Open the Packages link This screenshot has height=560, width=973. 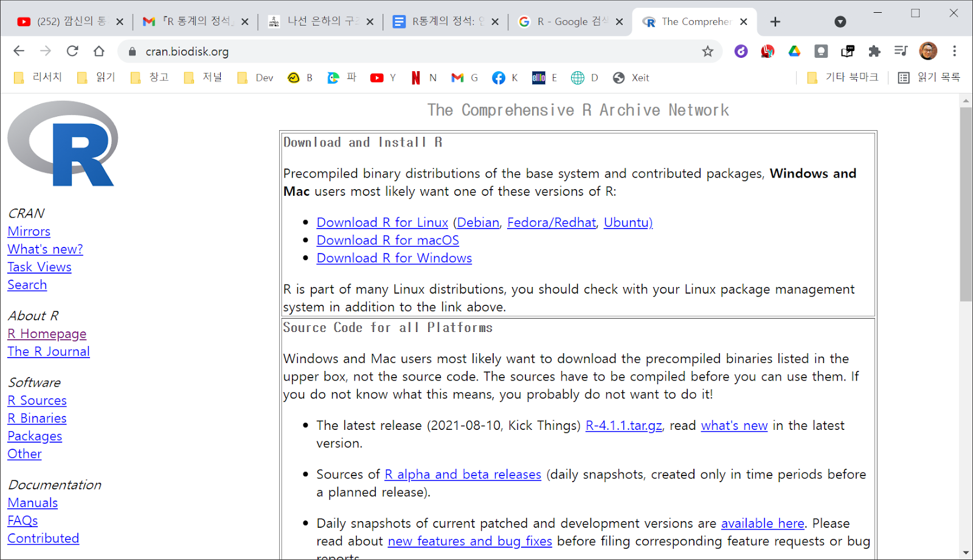[x=35, y=436]
